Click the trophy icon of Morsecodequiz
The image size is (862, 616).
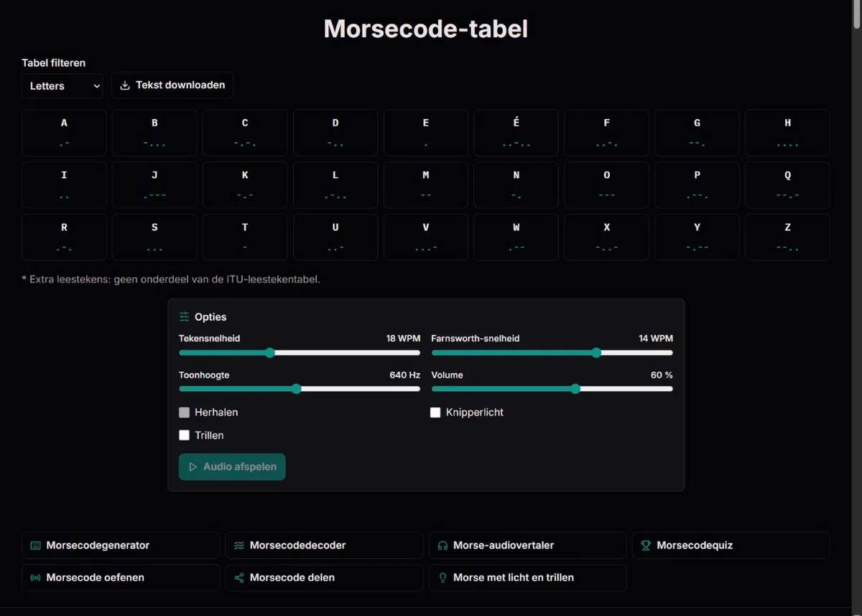[x=646, y=546]
